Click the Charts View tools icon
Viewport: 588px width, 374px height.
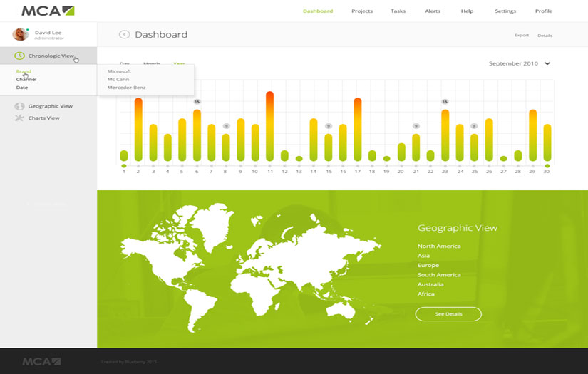19,118
